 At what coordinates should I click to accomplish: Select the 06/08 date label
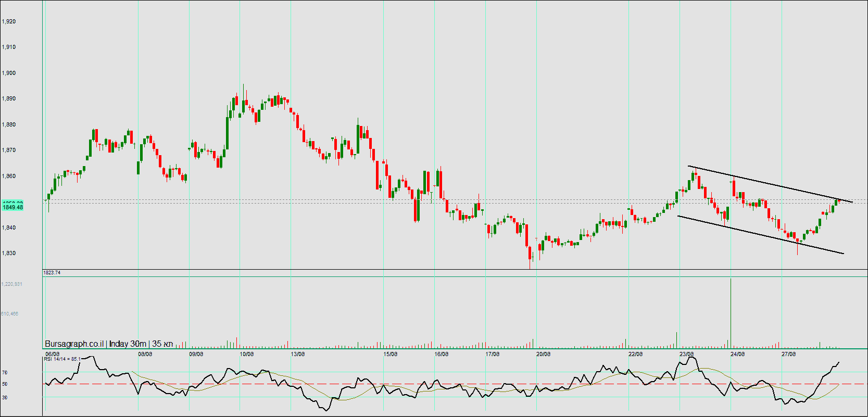(53, 354)
